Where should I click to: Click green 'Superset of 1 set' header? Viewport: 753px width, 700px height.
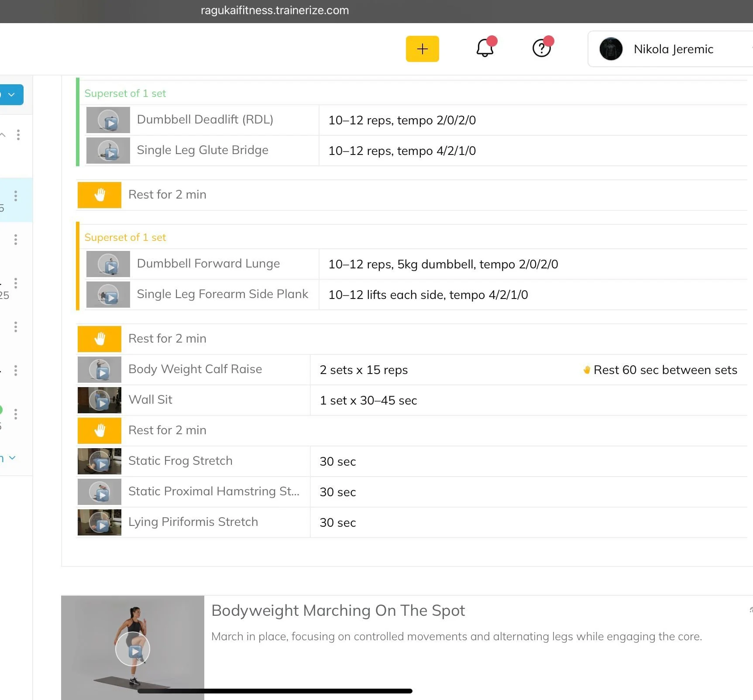[x=125, y=93]
